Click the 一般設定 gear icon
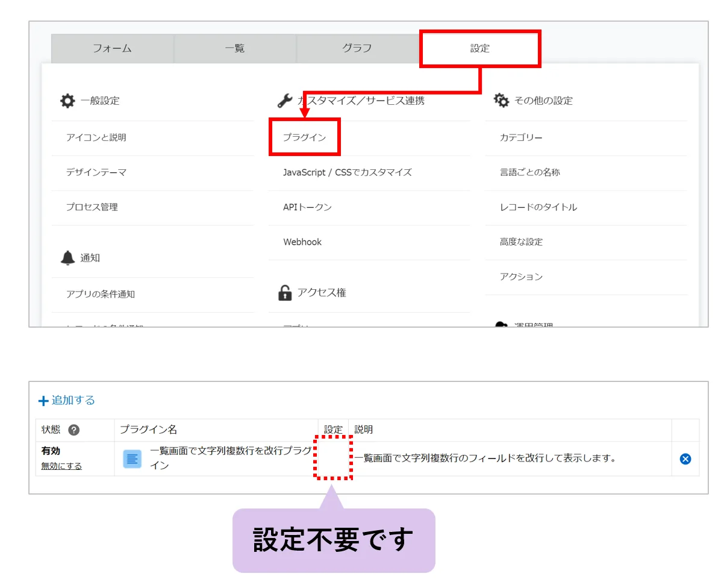 [67, 101]
